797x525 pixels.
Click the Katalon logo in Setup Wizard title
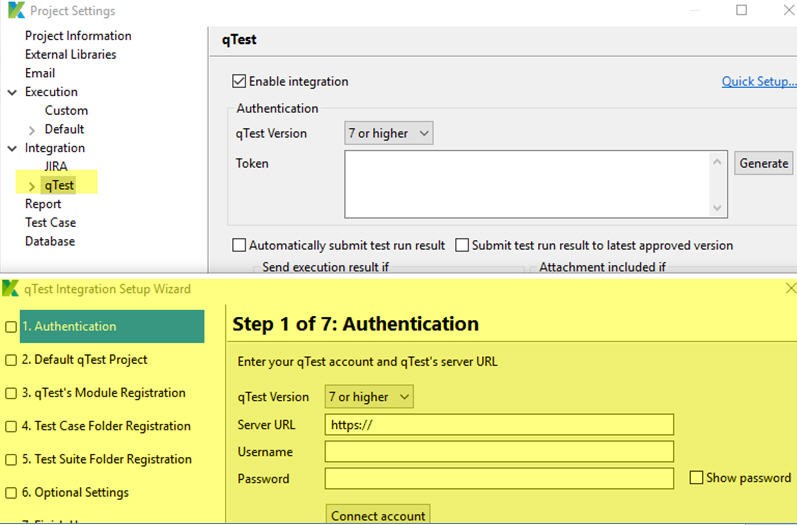10,289
